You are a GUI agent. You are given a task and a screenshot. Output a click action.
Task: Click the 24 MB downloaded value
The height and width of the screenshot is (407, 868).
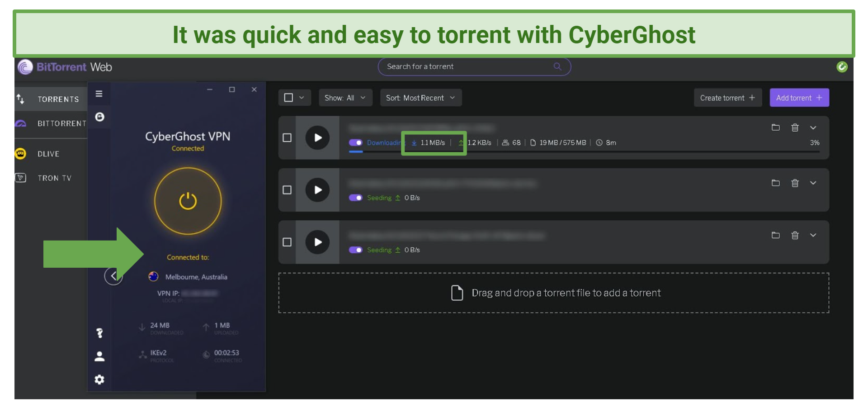(160, 325)
